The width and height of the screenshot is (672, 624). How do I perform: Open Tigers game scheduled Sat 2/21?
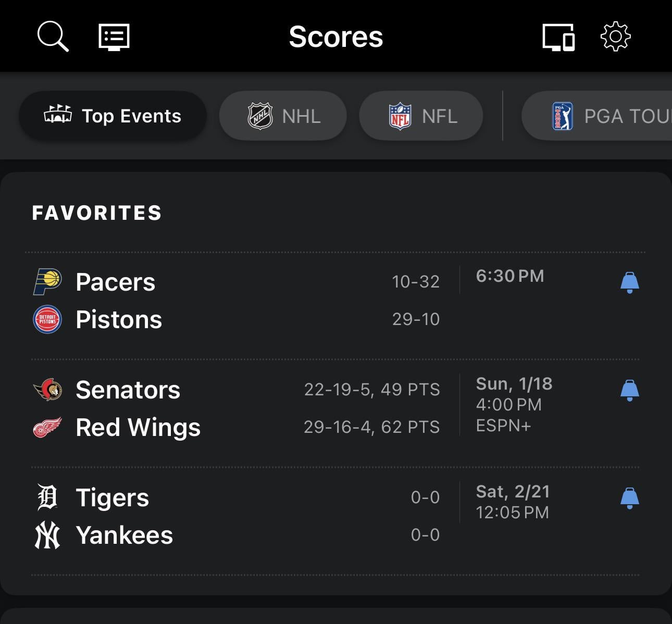[x=513, y=502]
